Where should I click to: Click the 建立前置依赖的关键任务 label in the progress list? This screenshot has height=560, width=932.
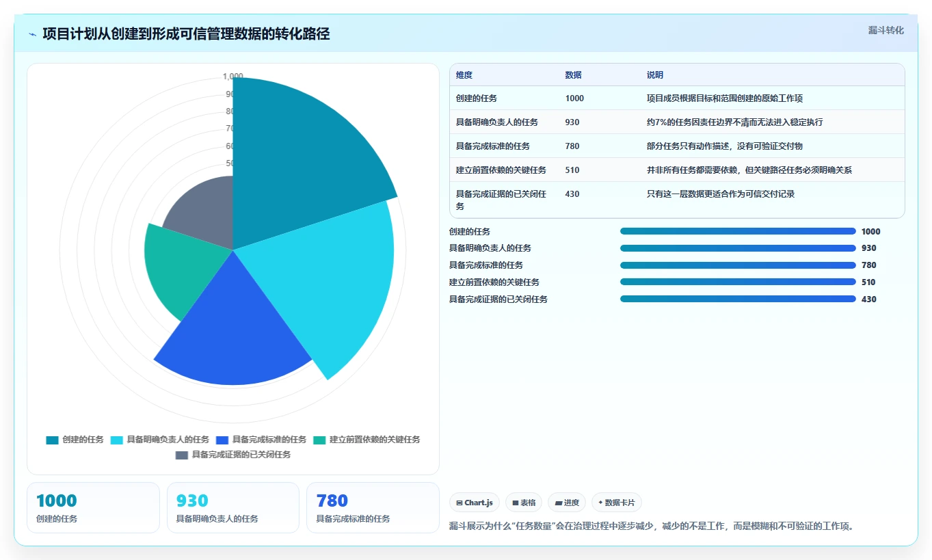coord(494,282)
